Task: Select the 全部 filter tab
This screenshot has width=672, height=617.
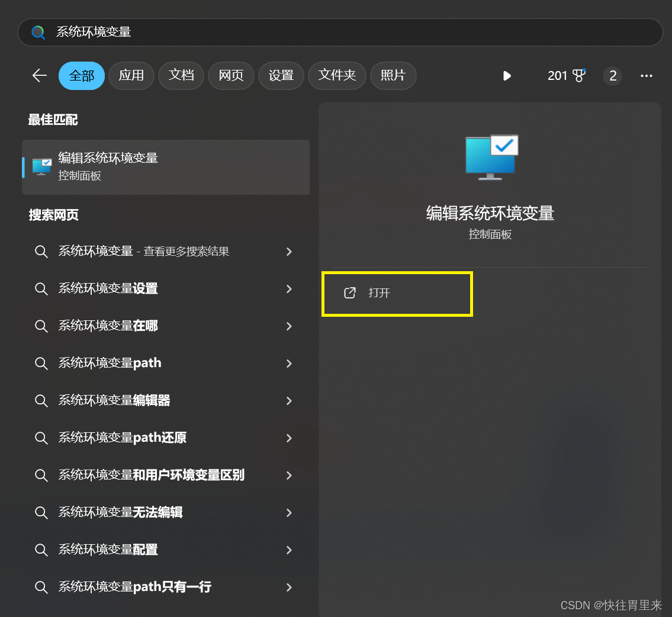Action: 82,76
